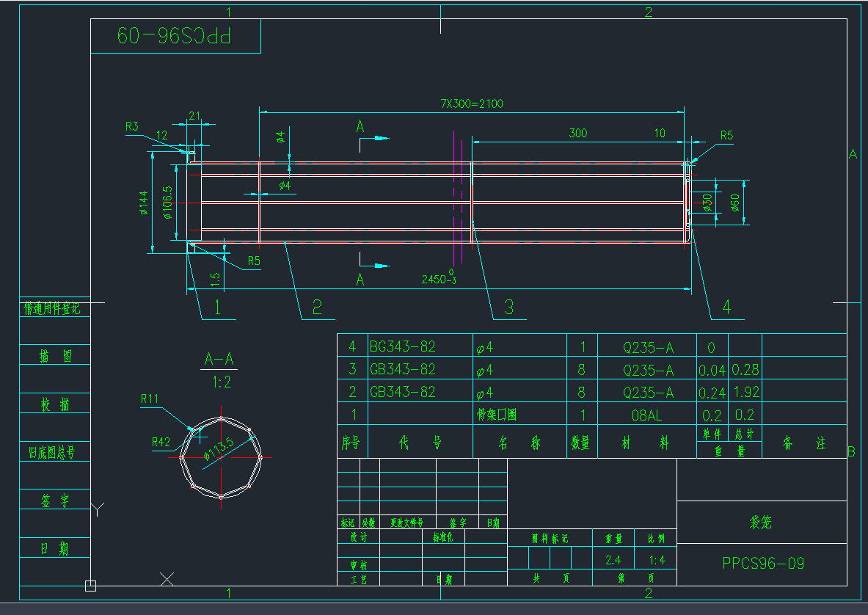
Task: Click the 2450 toleranced length dimension
Action: [439, 277]
